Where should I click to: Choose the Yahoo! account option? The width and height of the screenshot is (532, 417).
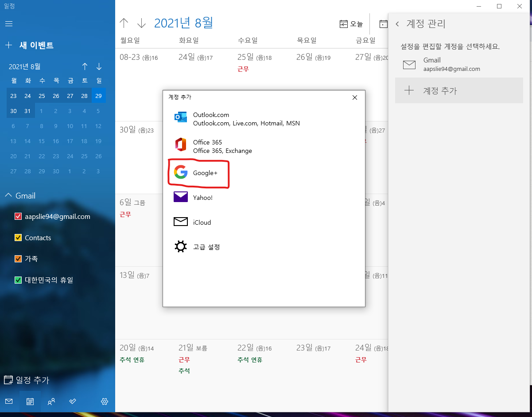[264, 198]
